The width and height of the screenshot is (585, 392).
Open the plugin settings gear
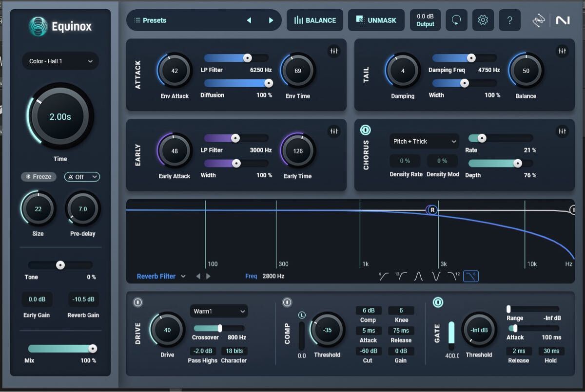[483, 20]
